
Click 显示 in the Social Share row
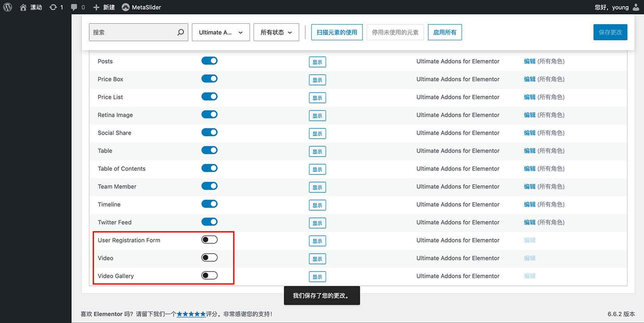(318, 134)
